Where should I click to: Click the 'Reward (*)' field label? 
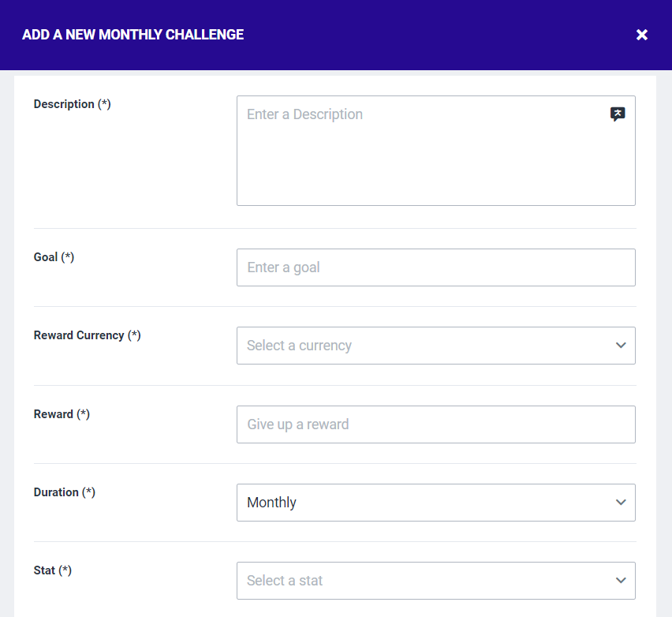coord(62,414)
